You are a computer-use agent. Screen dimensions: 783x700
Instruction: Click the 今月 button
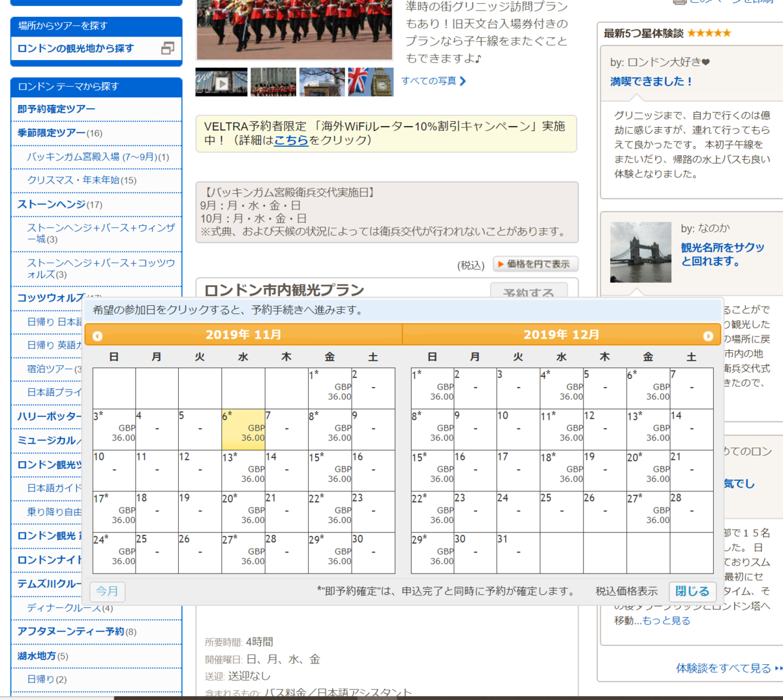[107, 591]
